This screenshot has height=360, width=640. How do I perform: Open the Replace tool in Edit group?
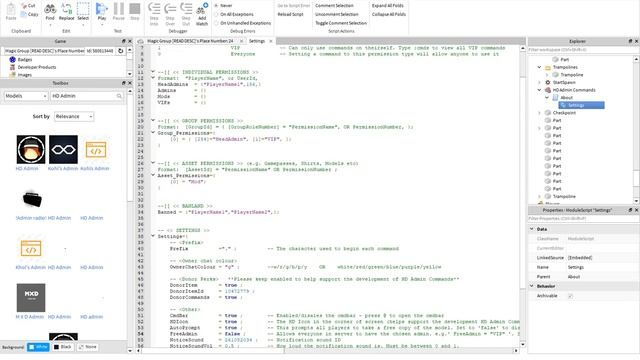click(x=67, y=11)
